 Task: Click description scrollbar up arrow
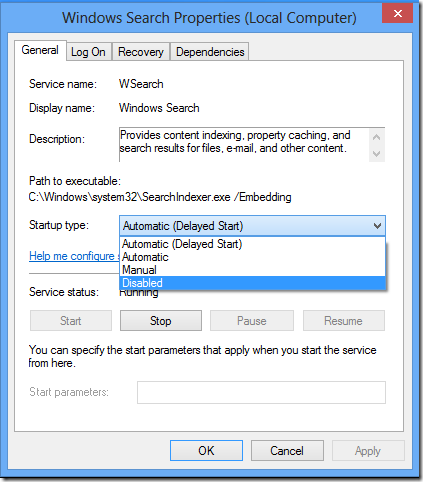coord(377,137)
